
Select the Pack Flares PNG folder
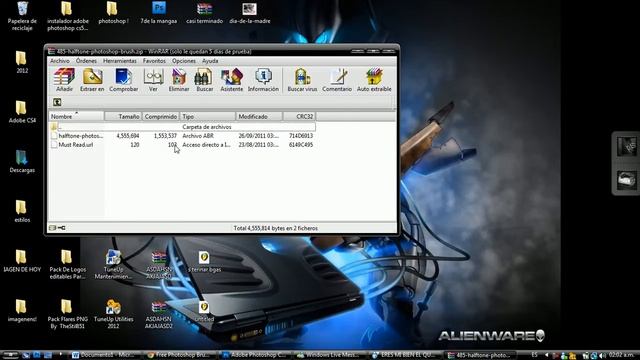[x=67, y=314]
